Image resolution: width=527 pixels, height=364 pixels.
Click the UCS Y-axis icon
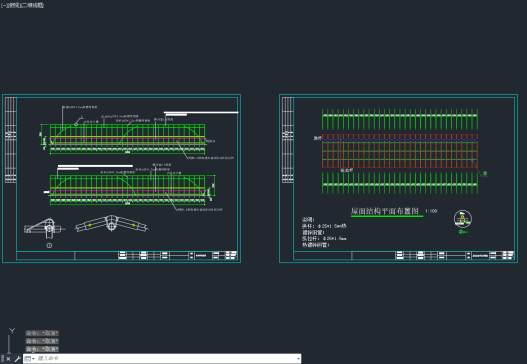tap(12, 331)
